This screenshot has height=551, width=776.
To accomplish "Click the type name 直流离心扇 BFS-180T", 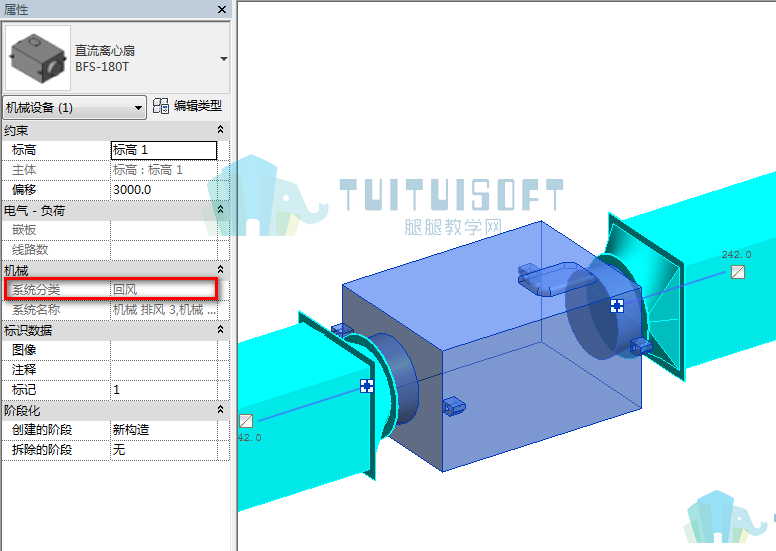I will click(105, 58).
